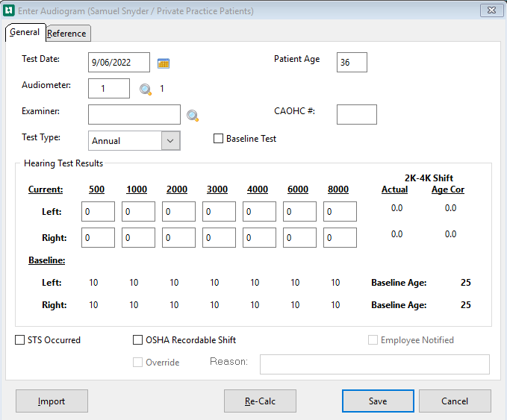The height and width of the screenshot is (420, 507).
Task: Click the Actual shift column header
Action: [395, 189]
